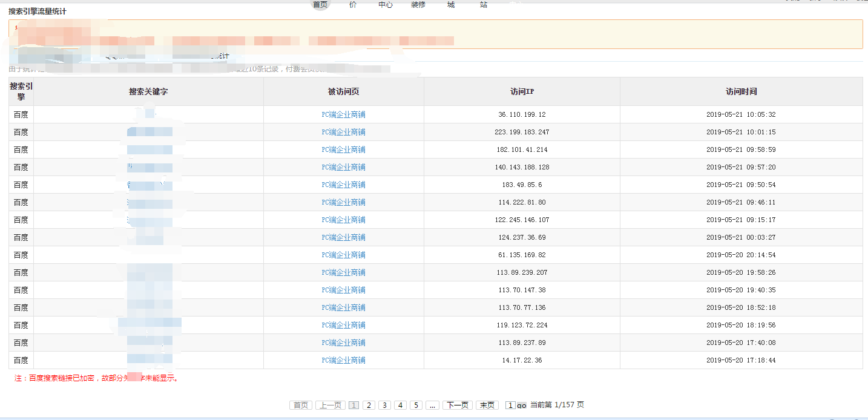Click the page number input field

(x=510, y=405)
